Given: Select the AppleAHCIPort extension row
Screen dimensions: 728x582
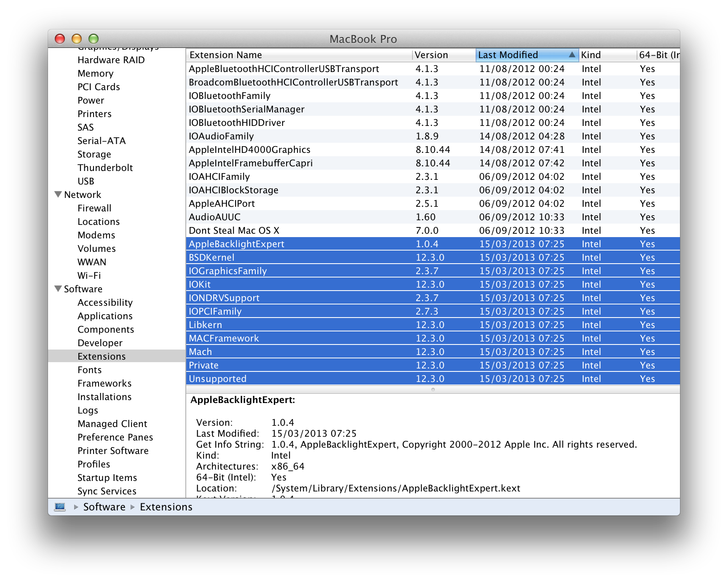Looking at the screenshot, I should 433,203.
